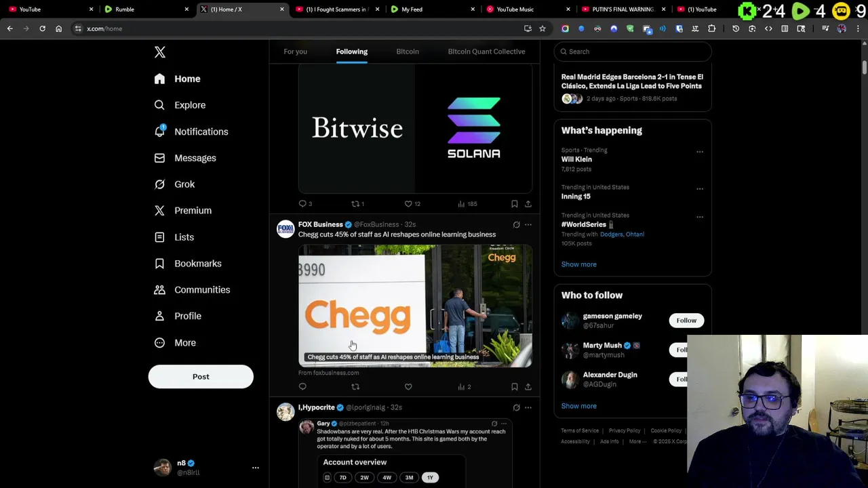Screen dimensions: 868x488
Task: Open the More menu in sidebar
Action: click(174, 342)
